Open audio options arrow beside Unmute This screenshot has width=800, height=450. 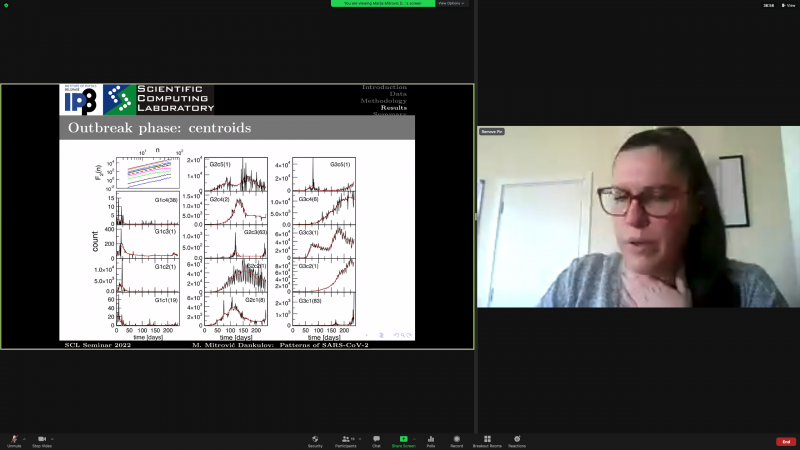[x=24, y=439]
